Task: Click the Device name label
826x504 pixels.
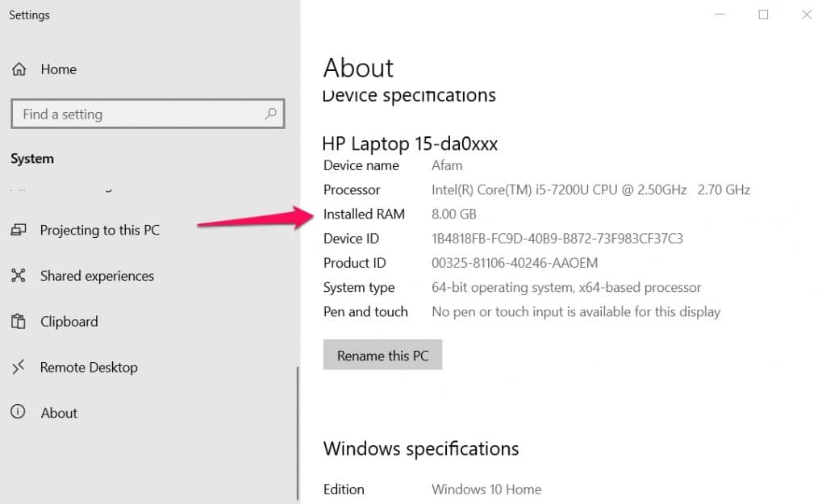Action: (x=361, y=165)
